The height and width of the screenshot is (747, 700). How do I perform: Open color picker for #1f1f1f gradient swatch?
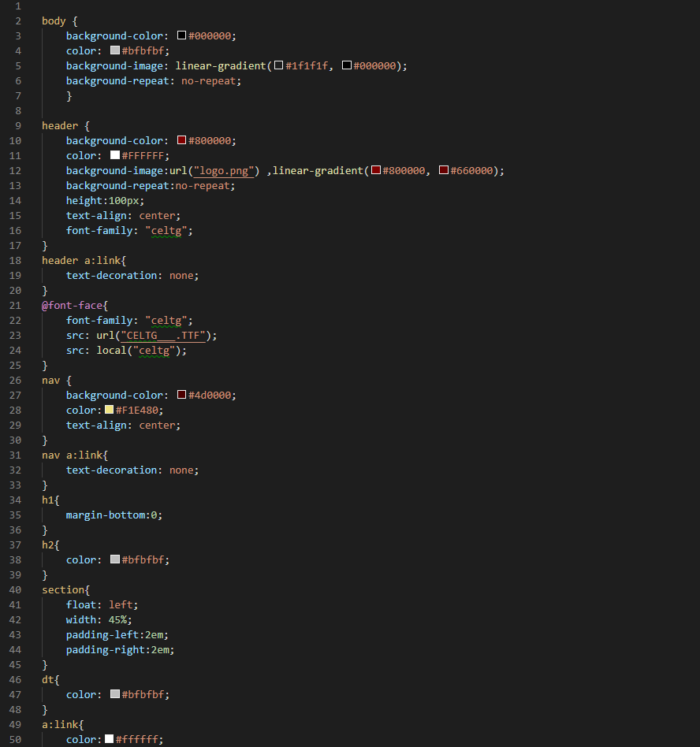[278, 65]
